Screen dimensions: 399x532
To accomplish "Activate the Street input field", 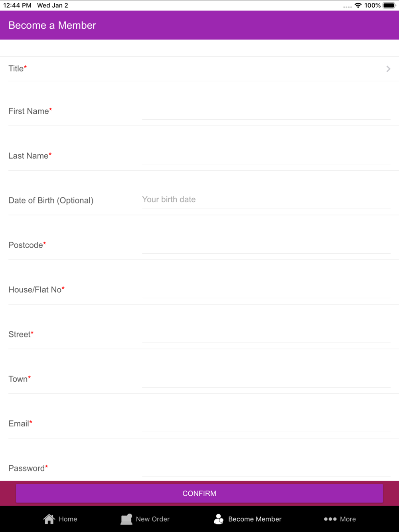I will 266,334.
